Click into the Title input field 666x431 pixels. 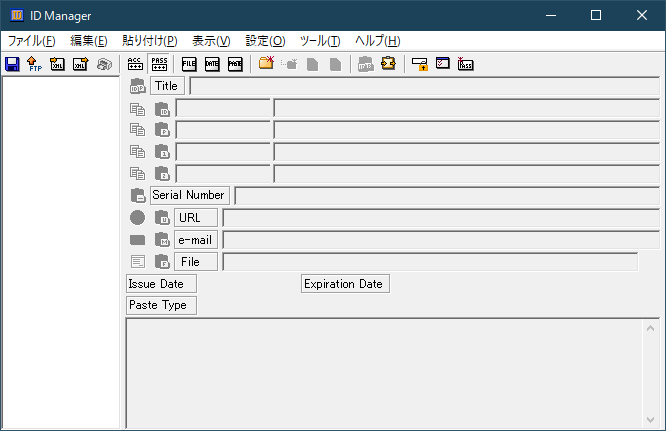click(x=424, y=86)
